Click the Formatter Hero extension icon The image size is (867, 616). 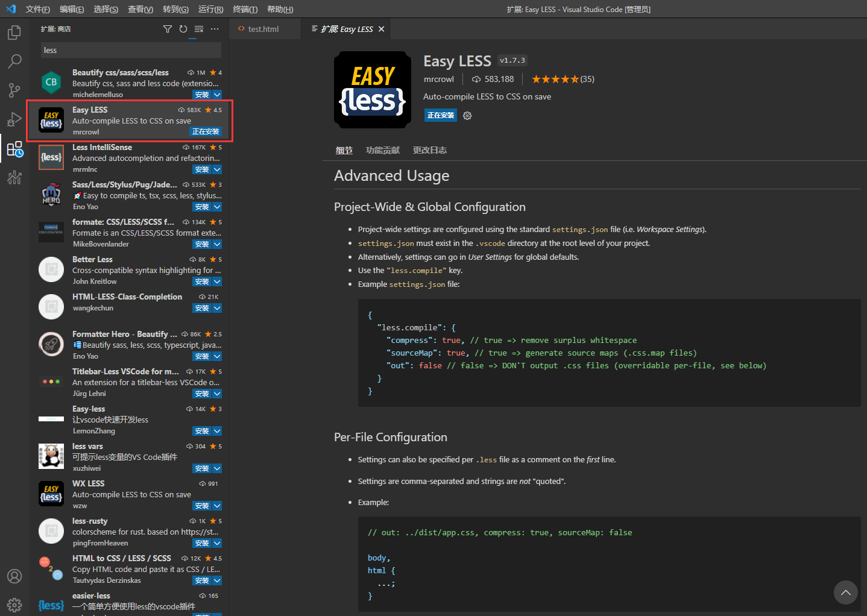51,344
